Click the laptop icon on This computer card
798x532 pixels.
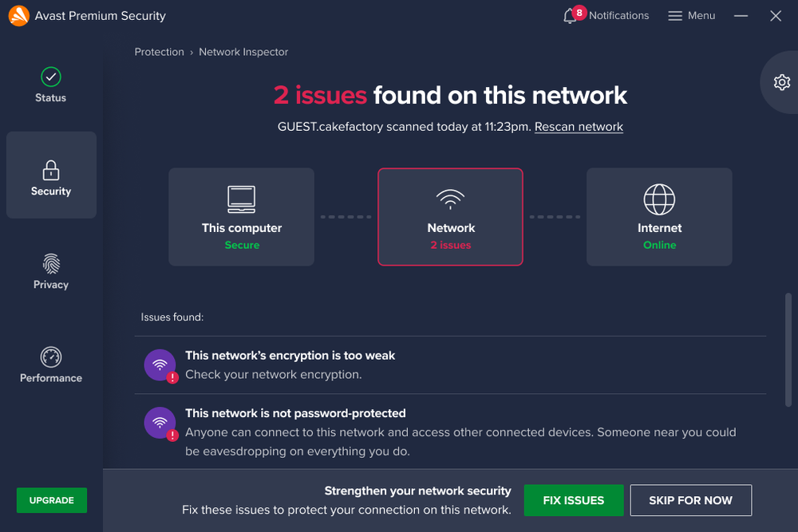point(241,199)
